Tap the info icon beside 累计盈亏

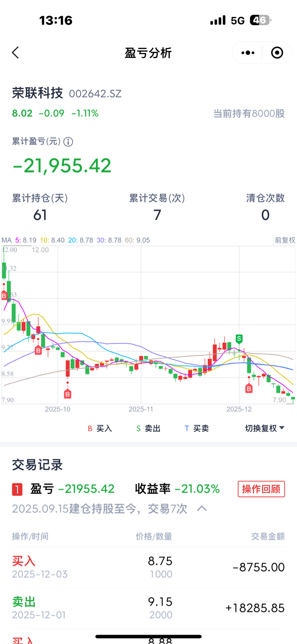[68, 142]
